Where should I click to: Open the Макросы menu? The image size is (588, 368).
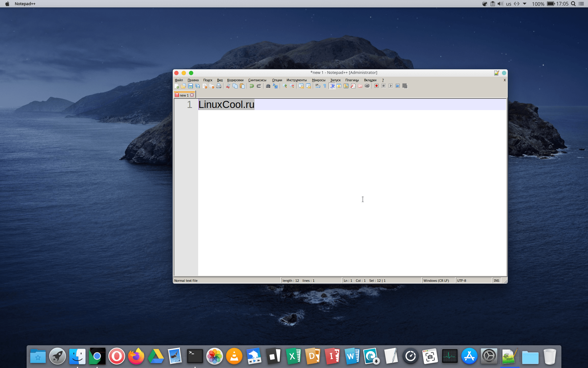click(319, 80)
